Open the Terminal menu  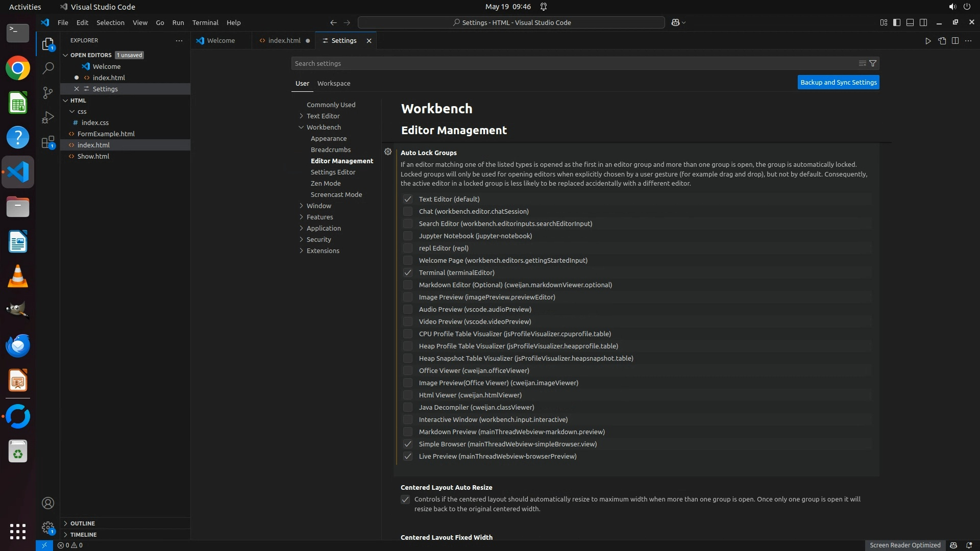205,22
